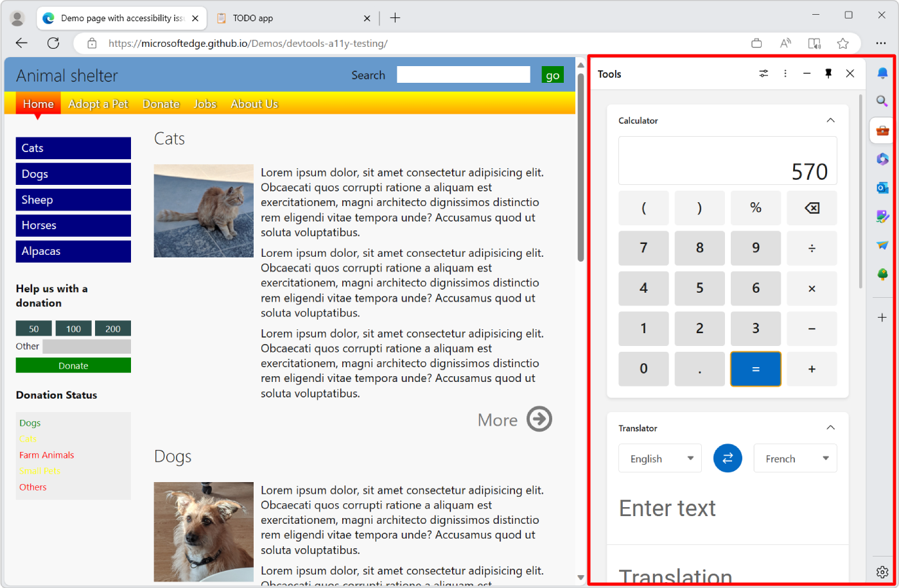Open the French target language dropdown
Image resolution: width=899 pixels, height=588 pixels.
(x=795, y=458)
